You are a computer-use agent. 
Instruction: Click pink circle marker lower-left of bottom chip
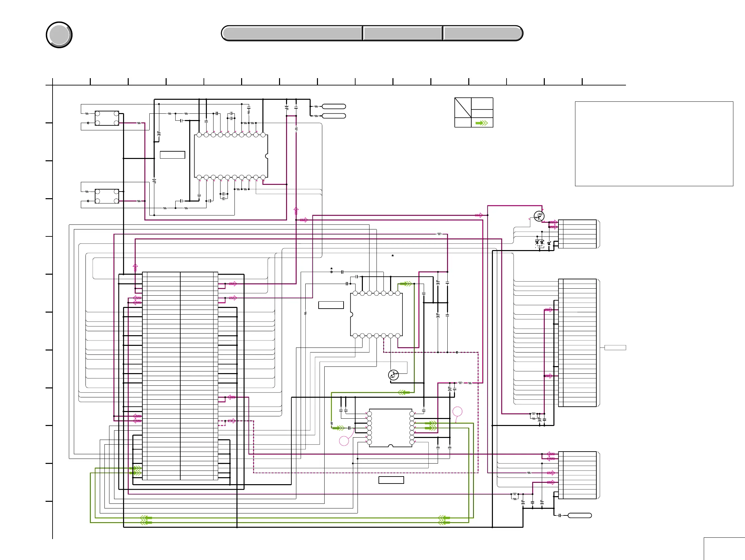click(x=344, y=441)
